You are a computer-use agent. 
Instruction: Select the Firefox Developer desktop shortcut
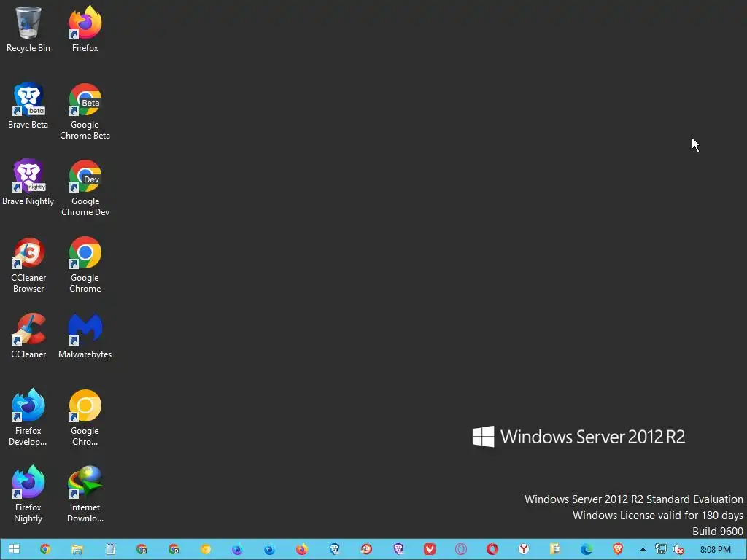[28, 418]
